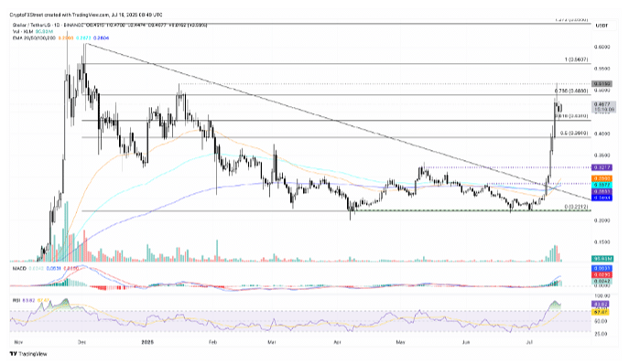
Task: Click the TradingView logo at bottom left
Action: [28, 354]
